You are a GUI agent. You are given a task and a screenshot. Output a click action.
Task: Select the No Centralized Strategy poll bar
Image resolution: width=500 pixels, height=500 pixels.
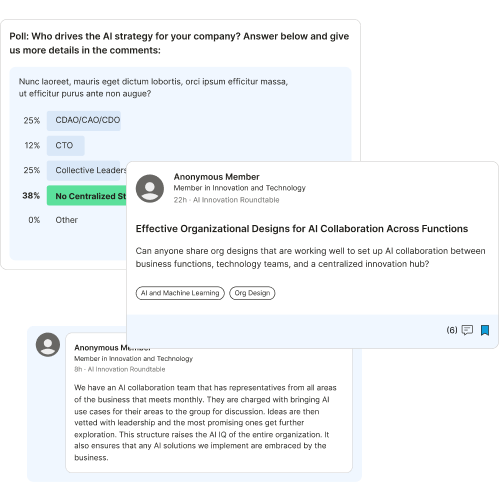(87, 196)
